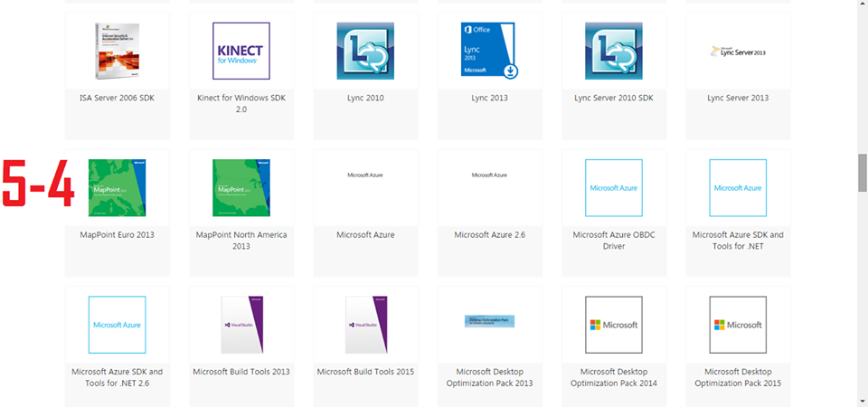Click Microsoft Desktop Optimization Pack 2014 title
The width and height of the screenshot is (868, 407).
tap(614, 377)
